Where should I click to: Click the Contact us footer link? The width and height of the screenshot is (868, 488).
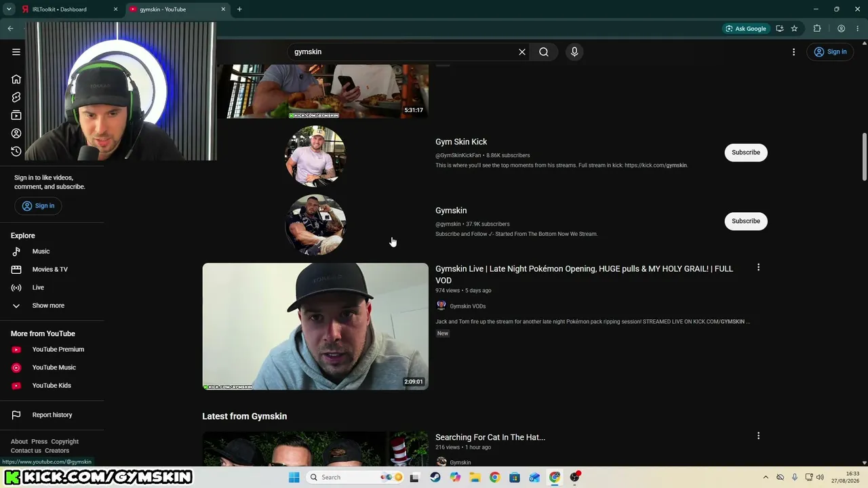tap(26, 451)
